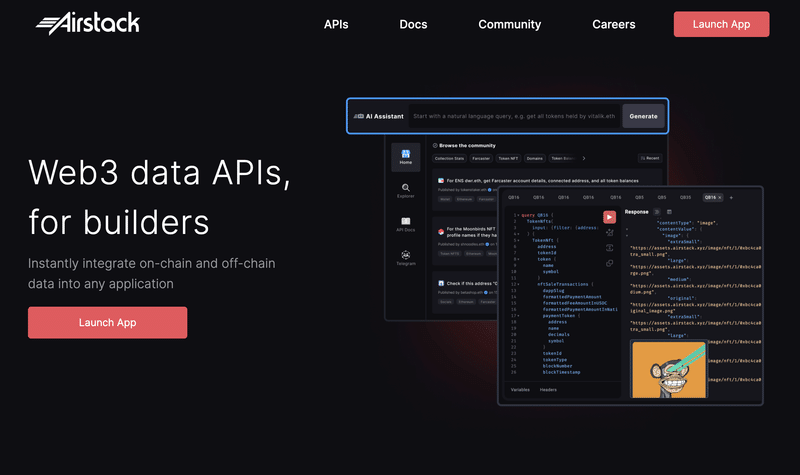Toggle the Response table view icon
Screen dimensions: 800x475
pos(669,212)
